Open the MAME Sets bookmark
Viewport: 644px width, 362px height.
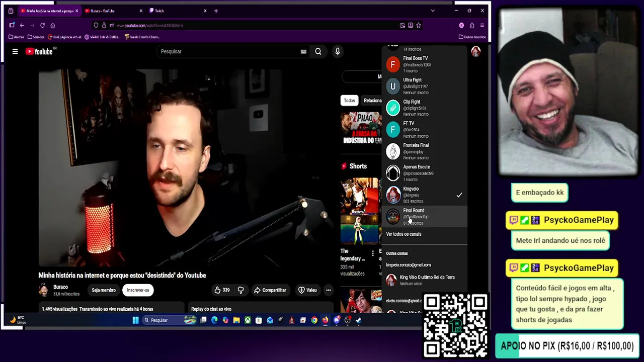pos(102,37)
